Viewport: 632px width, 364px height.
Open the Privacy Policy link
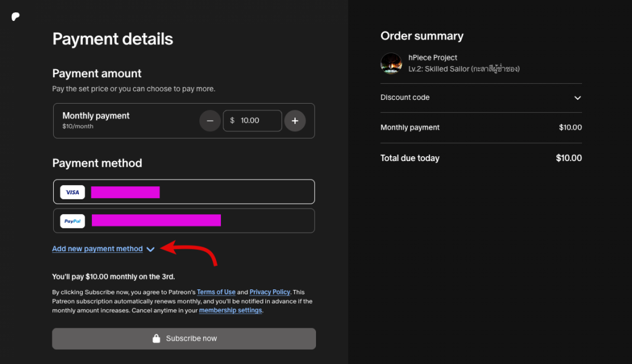pyautogui.click(x=270, y=292)
